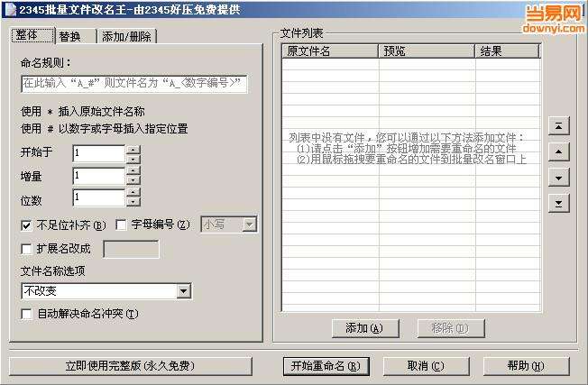Click the 使用 * 插入原始文件名称 hint text
The height and width of the screenshot is (385, 588).
pos(82,111)
